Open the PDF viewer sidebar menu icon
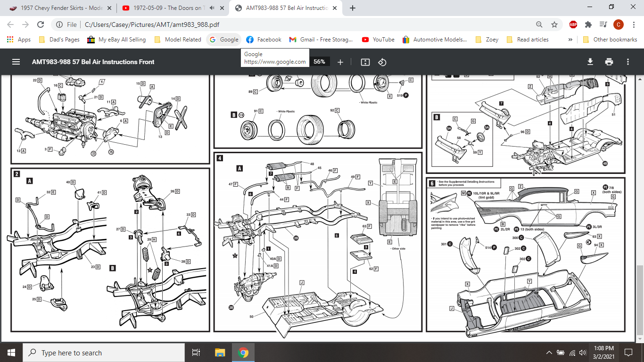The image size is (644, 362). [16, 62]
